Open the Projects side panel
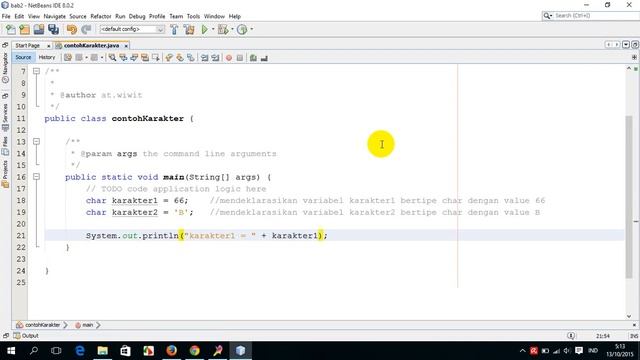Viewport: 640px width, 360px height. click(x=5, y=174)
